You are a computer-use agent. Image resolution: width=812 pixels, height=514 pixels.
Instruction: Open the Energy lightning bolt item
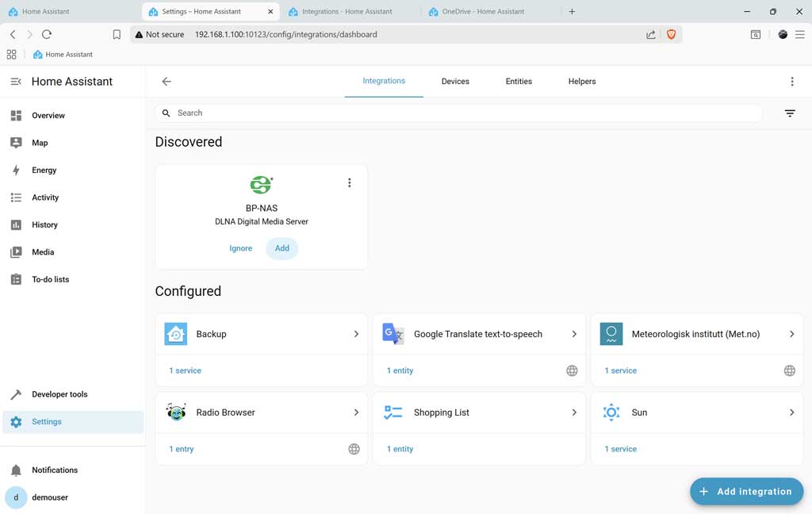72,170
